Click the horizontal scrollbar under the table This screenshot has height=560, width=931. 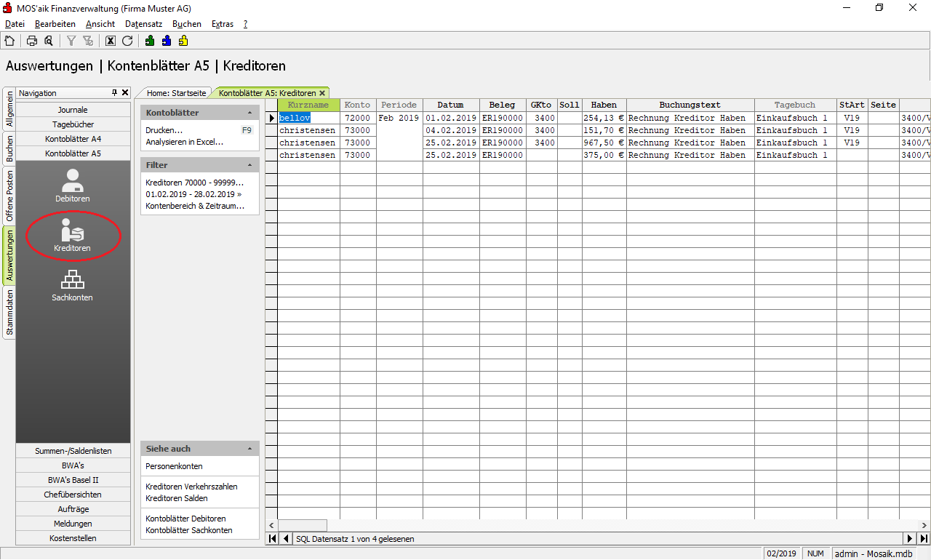click(582, 525)
